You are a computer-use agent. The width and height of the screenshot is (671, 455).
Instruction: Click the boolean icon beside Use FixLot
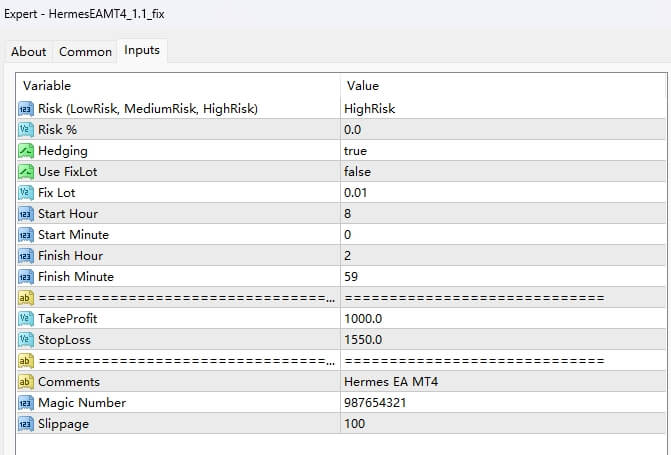coord(26,172)
